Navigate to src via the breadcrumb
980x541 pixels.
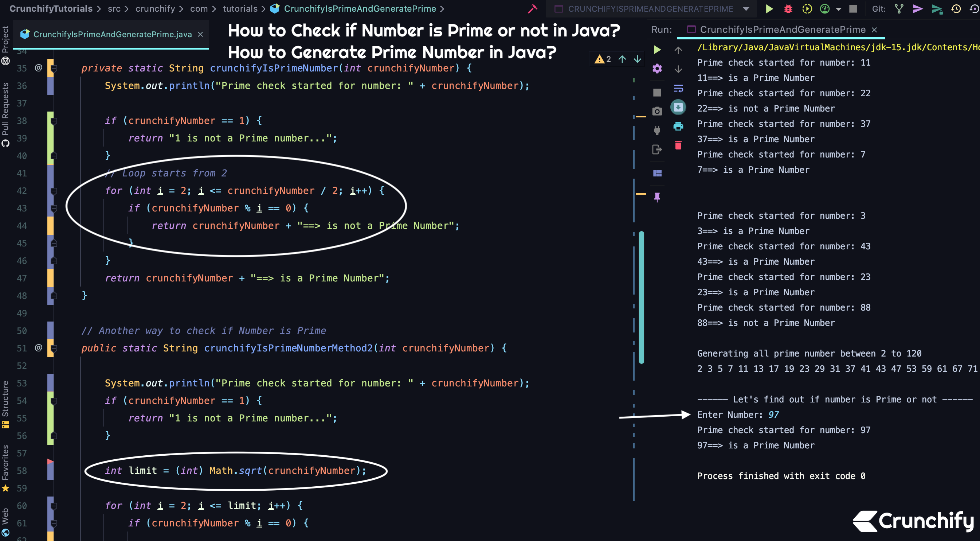click(114, 9)
